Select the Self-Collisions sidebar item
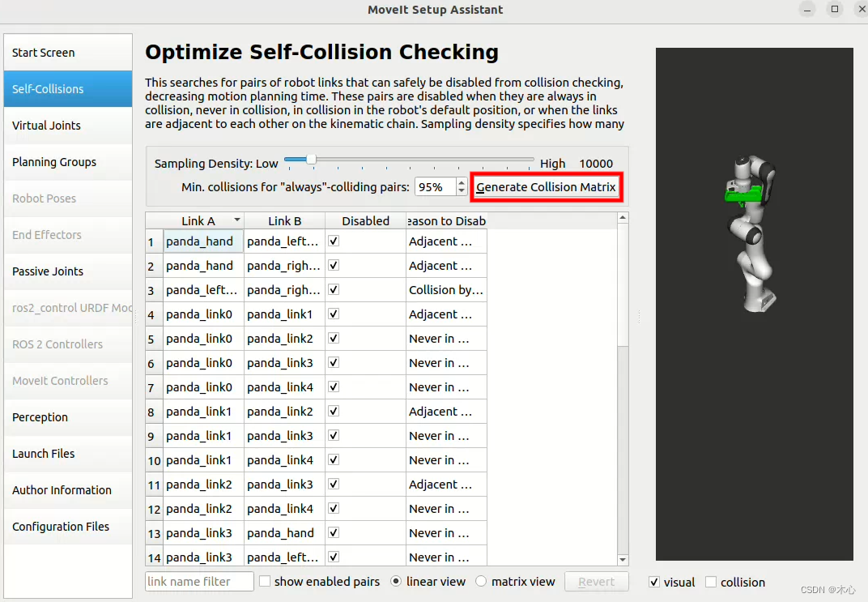This screenshot has height=602, width=868. coord(67,89)
